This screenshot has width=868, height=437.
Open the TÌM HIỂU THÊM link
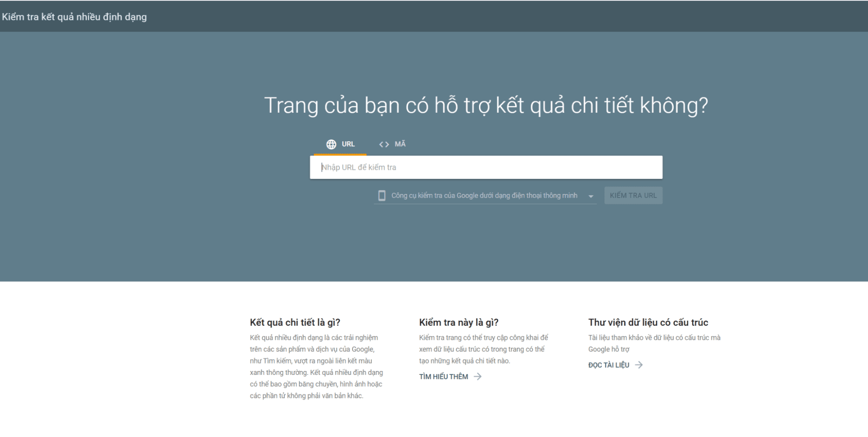[x=443, y=377]
